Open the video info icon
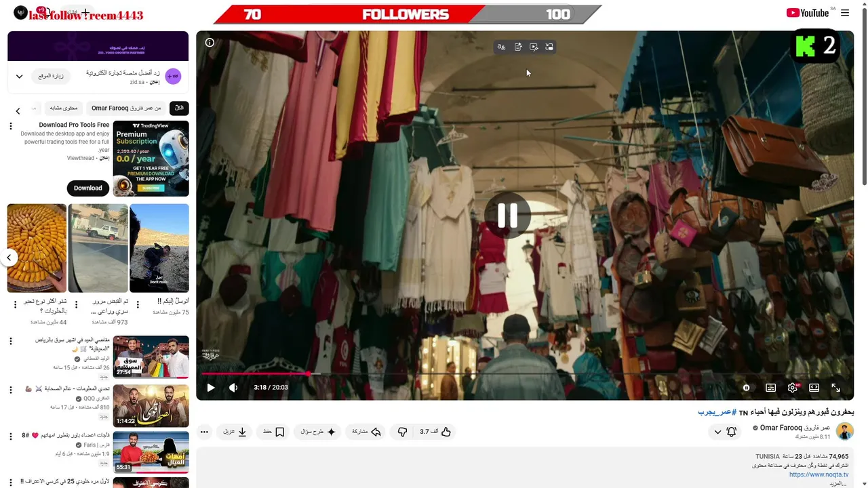The width and height of the screenshot is (868, 488). pyautogui.click(x=210, y=43)
